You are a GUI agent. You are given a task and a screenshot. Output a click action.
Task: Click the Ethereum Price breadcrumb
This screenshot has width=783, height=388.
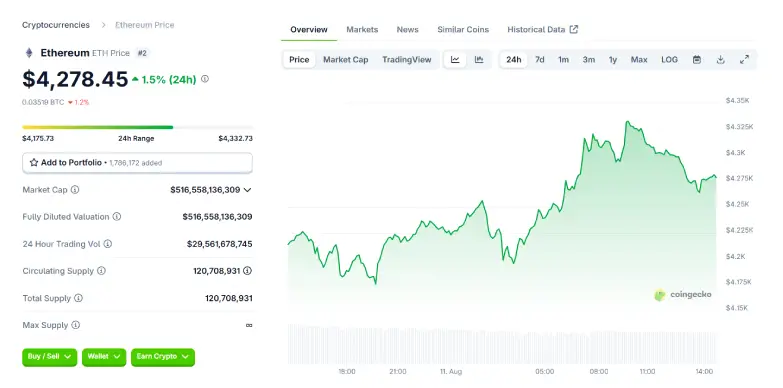(x=144, y=25)
